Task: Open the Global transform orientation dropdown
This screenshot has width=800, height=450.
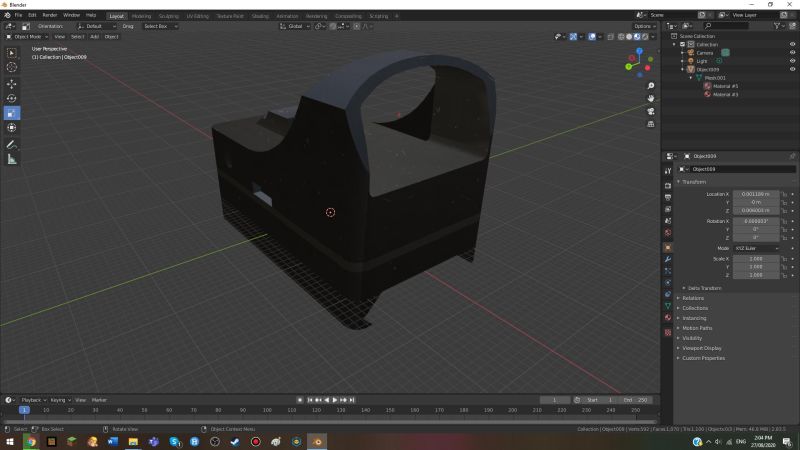Action: point(295,26)
